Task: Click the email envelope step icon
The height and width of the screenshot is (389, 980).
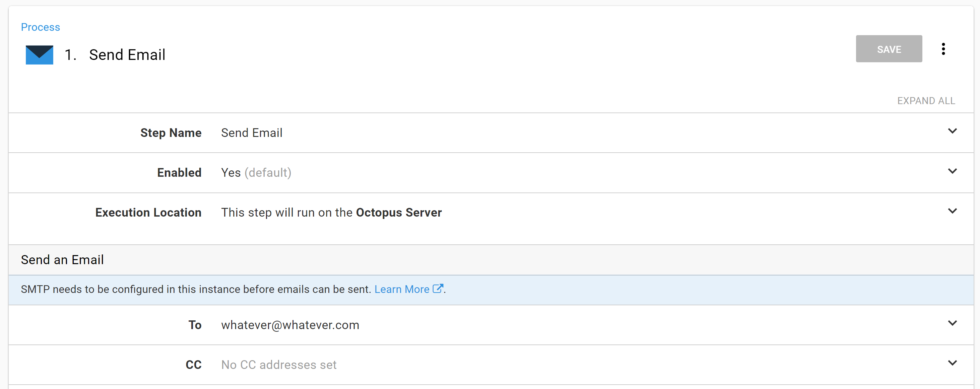Action: coord(39,54)
